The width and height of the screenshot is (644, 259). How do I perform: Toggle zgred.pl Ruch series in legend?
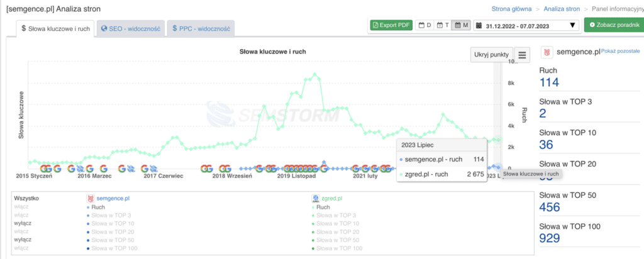point(323,207)
